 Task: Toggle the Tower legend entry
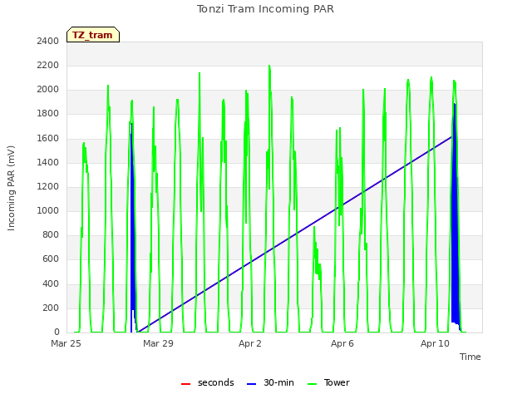click(328, 382)
